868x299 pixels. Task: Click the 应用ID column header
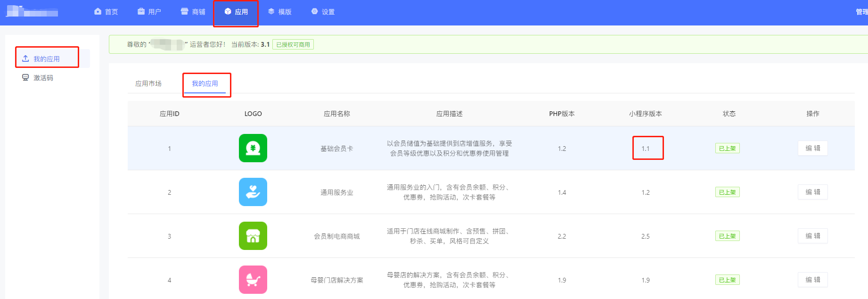[x=170, y=114]
